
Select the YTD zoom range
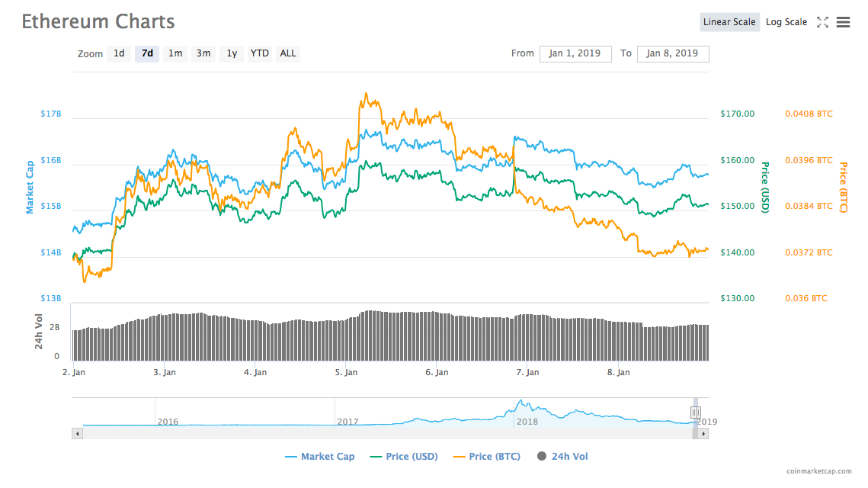pos(259,53)
